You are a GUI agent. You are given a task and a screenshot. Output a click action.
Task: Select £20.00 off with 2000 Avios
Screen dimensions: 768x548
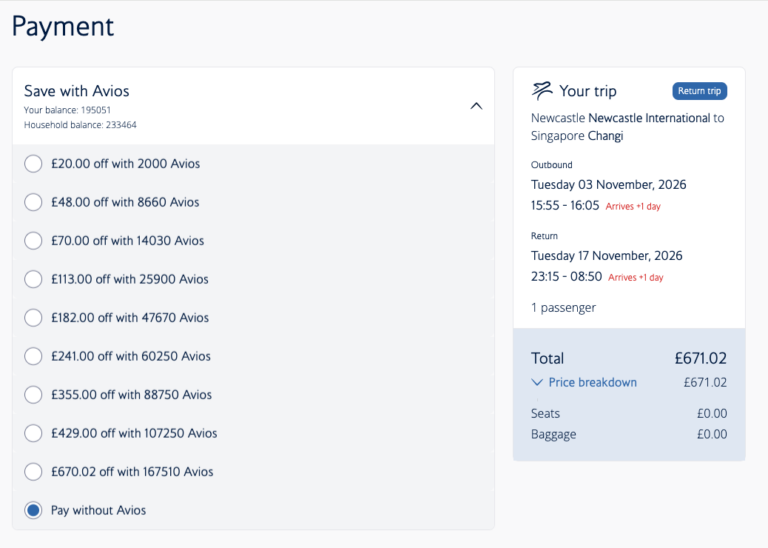click(33, 164)
